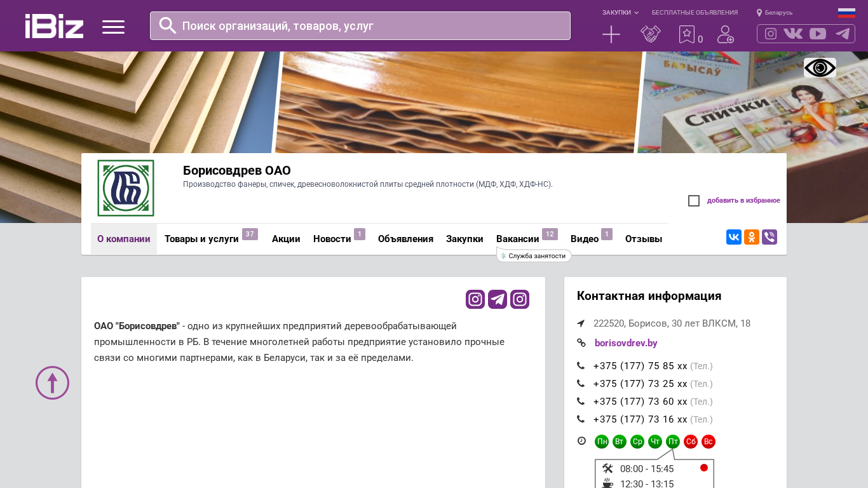Image resolution: width=868 pixels, height=488 pixels.
Task: Select the Пн day in the schedule
Action: 602,442
